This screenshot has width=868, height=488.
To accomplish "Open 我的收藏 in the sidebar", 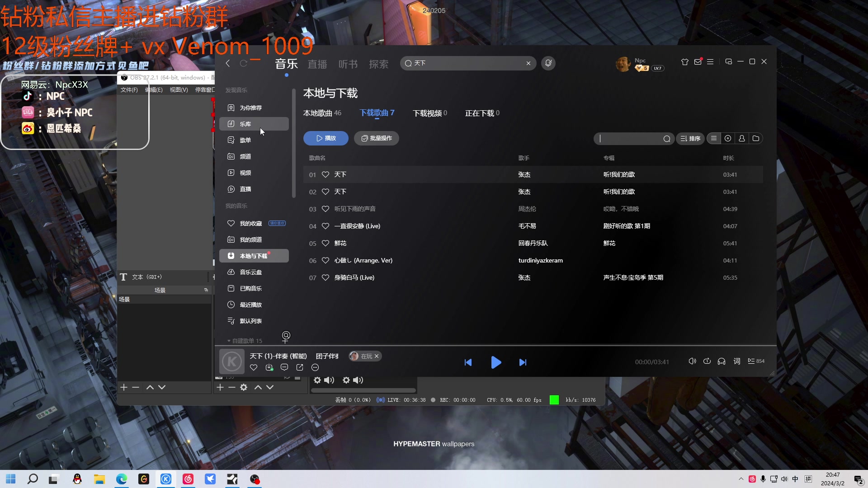I will [254, 223].
